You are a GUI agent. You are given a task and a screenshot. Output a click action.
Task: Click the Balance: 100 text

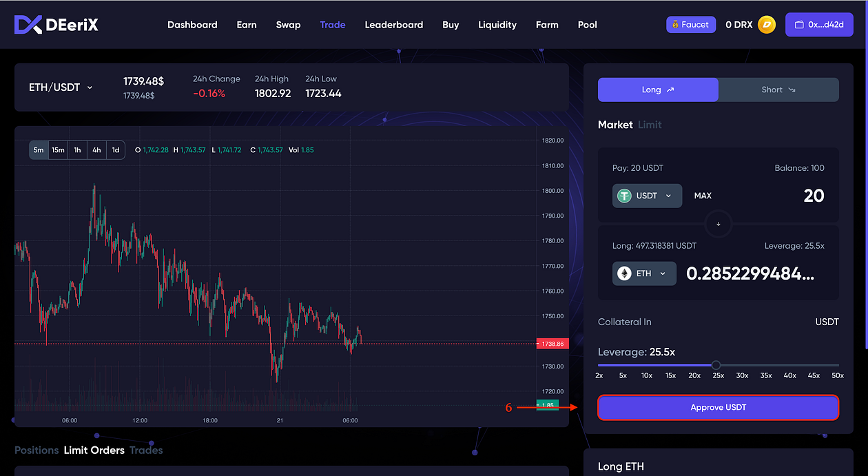pyautogui.click(x=798, y=168)
